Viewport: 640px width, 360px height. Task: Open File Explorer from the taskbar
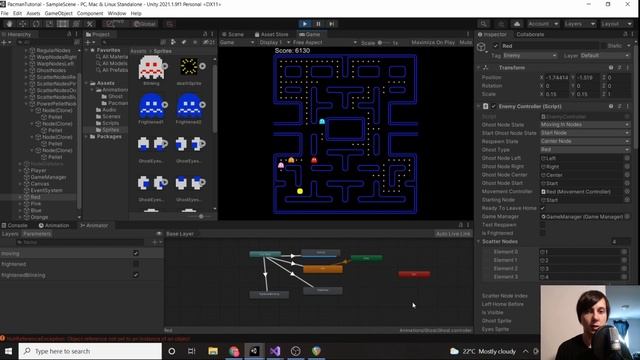tap(213, 351)
